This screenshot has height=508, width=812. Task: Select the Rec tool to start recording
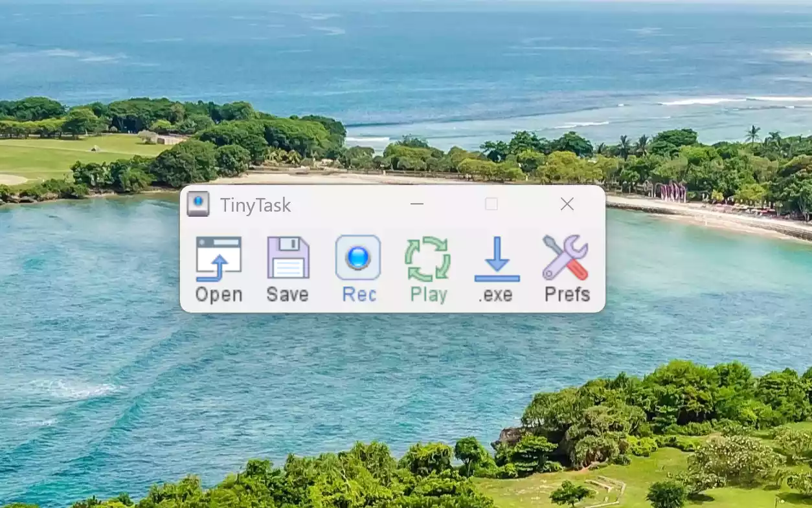pos(358,257)
